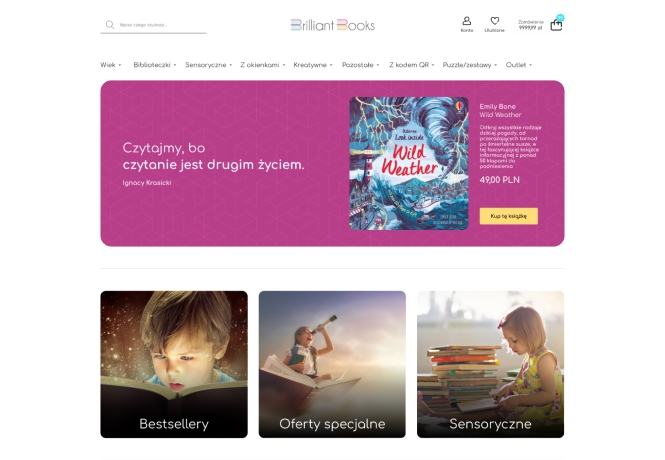The height and width of the screenshot is (460, 665).
Task: Click the cart item count badge
Action: [x=560, y=18]
